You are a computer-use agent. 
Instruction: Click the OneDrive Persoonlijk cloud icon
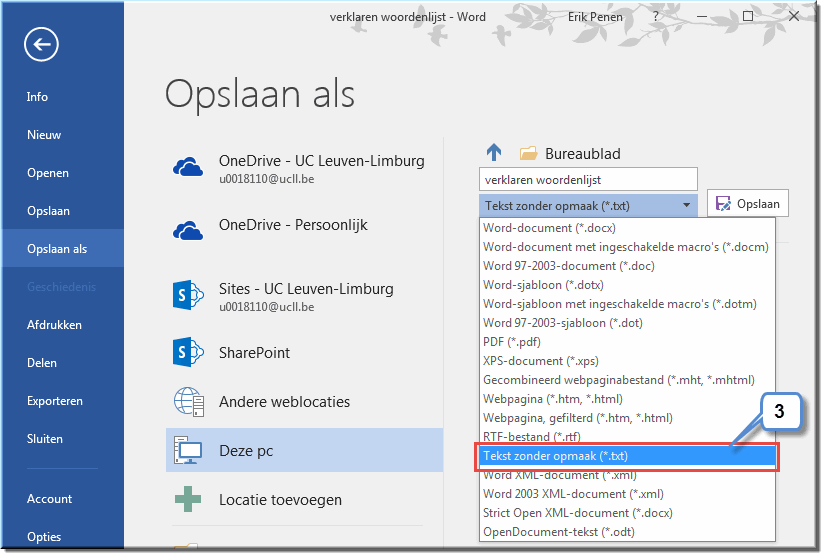(188, 230)
